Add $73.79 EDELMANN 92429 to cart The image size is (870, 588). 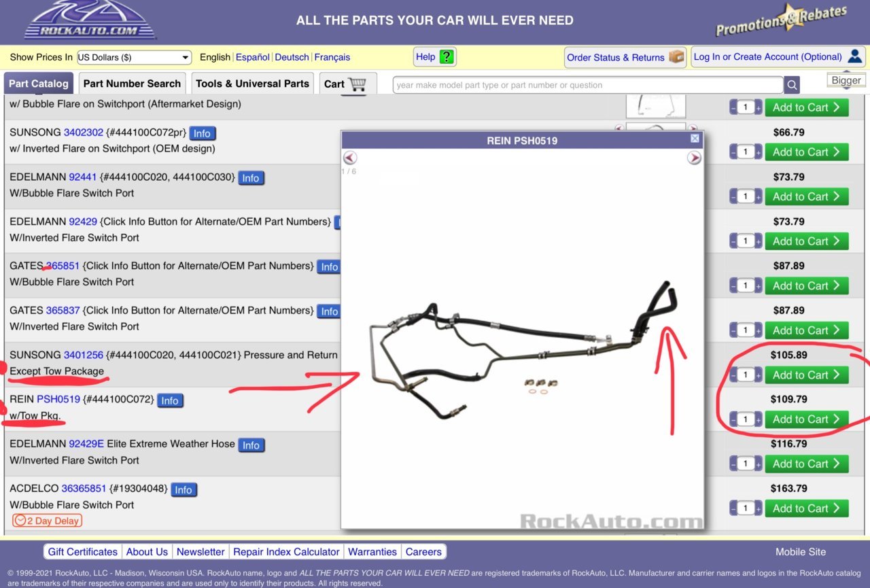point(807,241)
